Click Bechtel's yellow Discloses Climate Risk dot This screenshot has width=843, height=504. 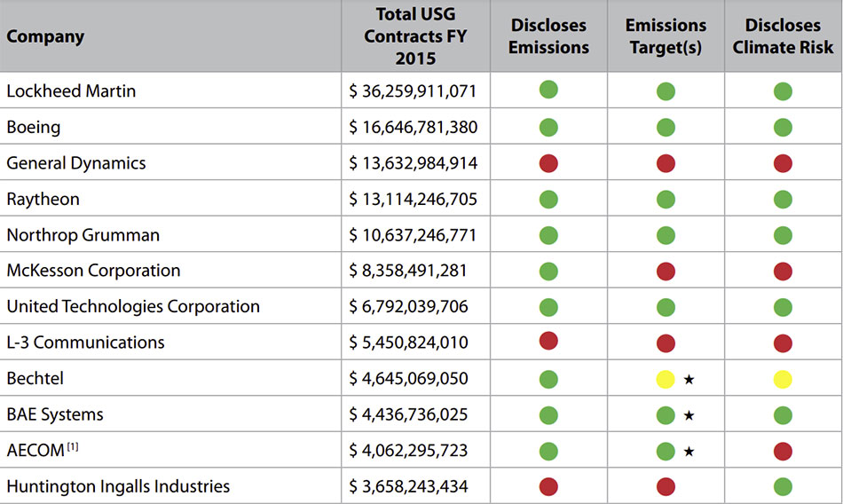pos(783,380)
